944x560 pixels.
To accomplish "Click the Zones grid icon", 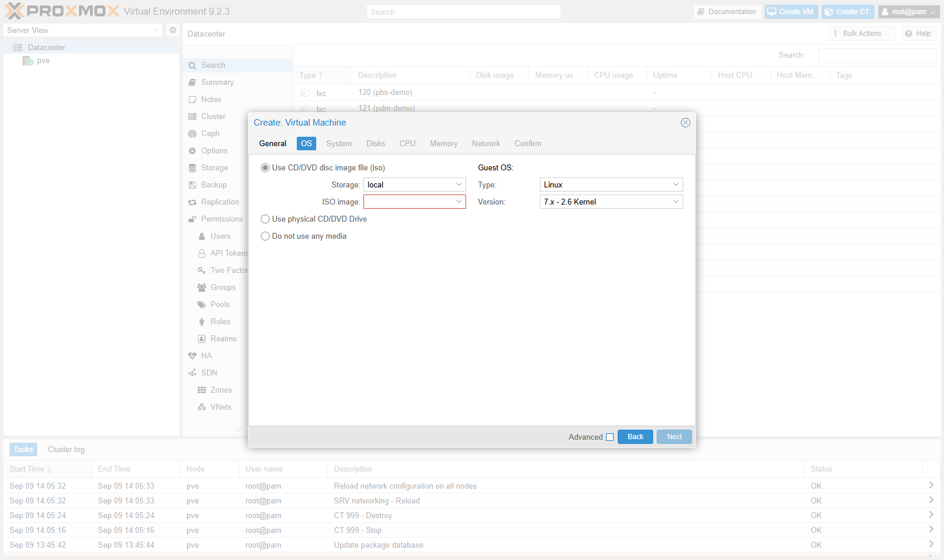I will click(202, 390).
